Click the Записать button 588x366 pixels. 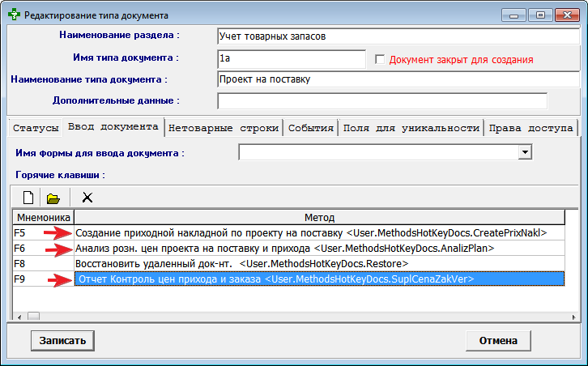point(62,341)
